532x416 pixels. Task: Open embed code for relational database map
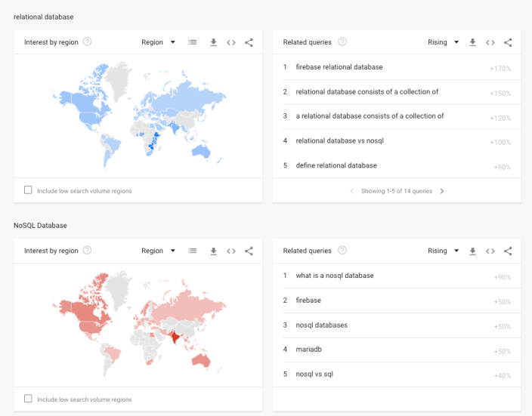click(231, 42)
